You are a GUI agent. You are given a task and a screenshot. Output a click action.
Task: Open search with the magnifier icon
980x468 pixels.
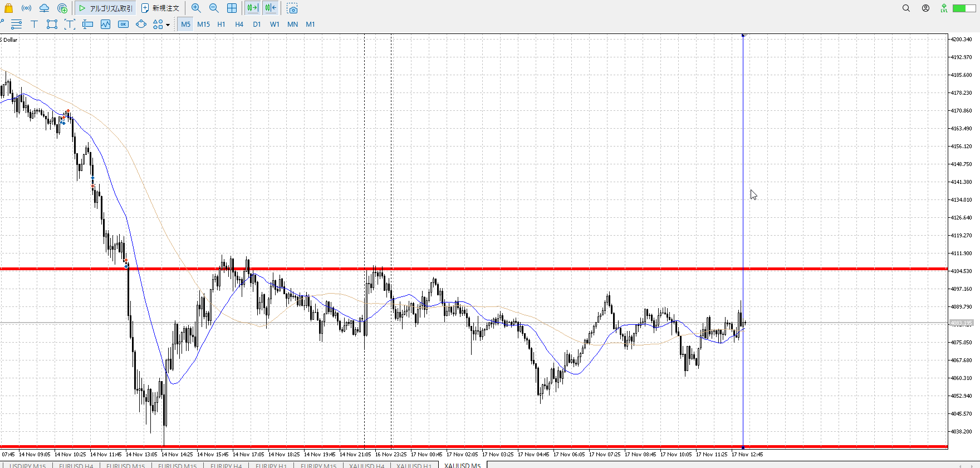tap(906, 8)
